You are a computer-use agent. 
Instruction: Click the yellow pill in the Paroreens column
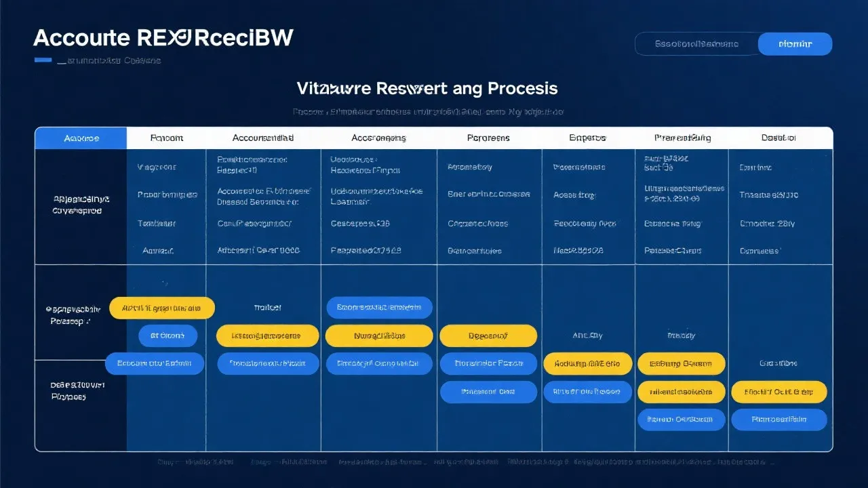click(488, 335)
